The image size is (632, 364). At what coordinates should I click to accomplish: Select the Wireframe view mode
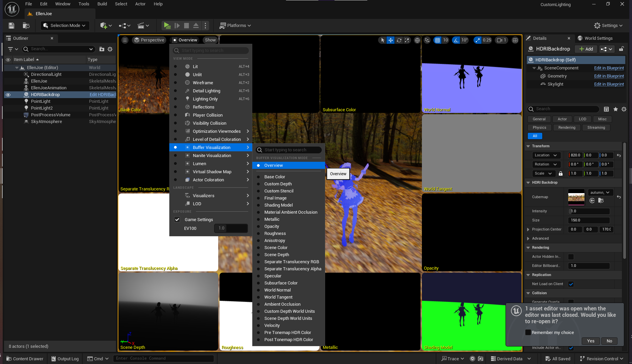(x=211, y=83)
